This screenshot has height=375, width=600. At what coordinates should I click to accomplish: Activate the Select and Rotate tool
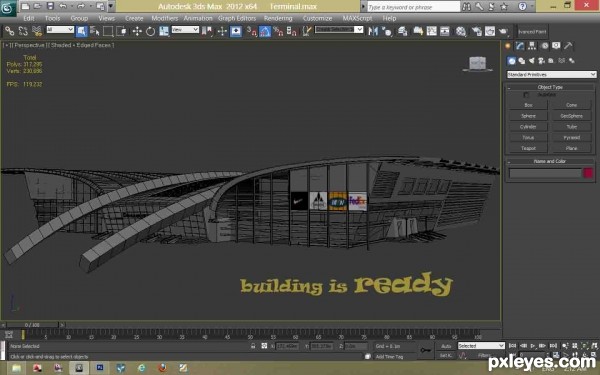[150, 31]
